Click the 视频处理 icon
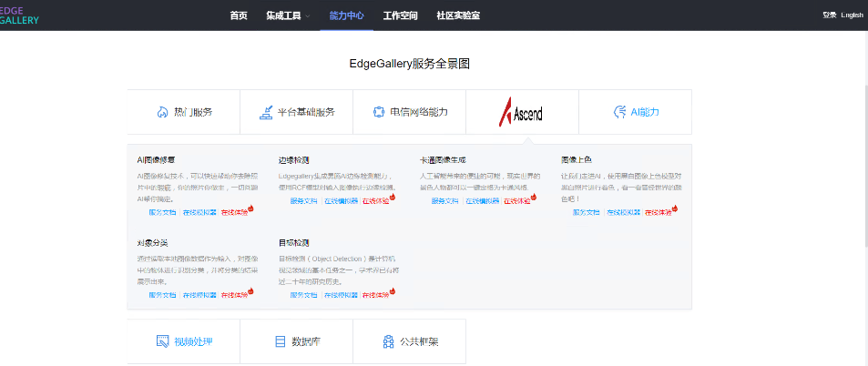The image size is (868, 366). tap(162, 341)
